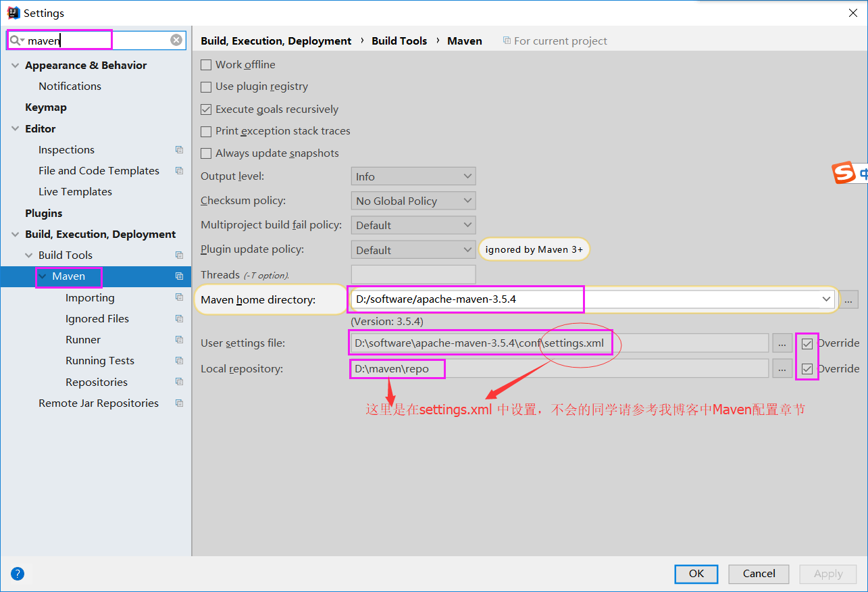Clear the maven search field text
The image size is (868, 592).
(x=176, y=40)
